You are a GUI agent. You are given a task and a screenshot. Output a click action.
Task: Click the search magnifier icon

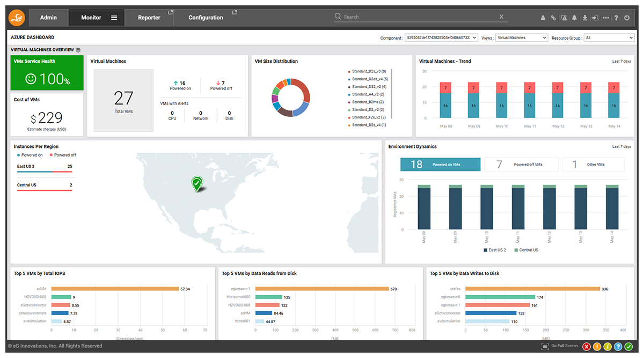338,17
